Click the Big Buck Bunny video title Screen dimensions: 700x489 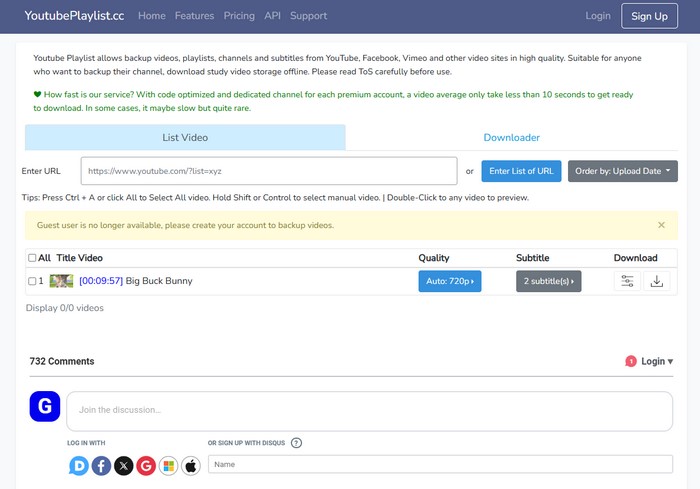coord(159,281)
